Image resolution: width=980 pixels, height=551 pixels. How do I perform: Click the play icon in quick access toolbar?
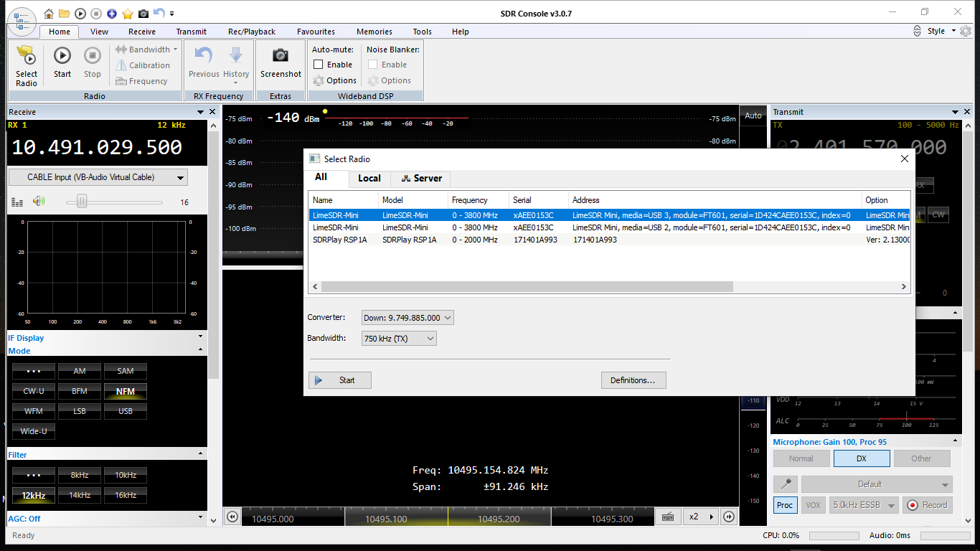point(80,13)
